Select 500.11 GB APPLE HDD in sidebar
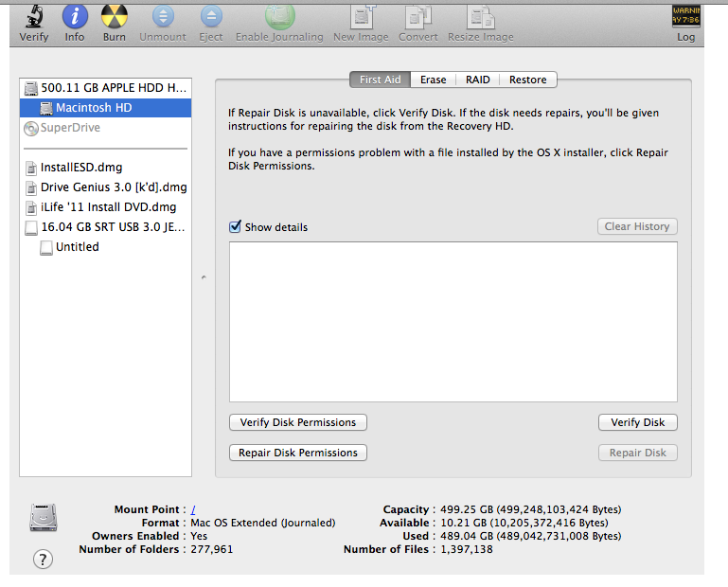The image size is (728, 587). 105,88
